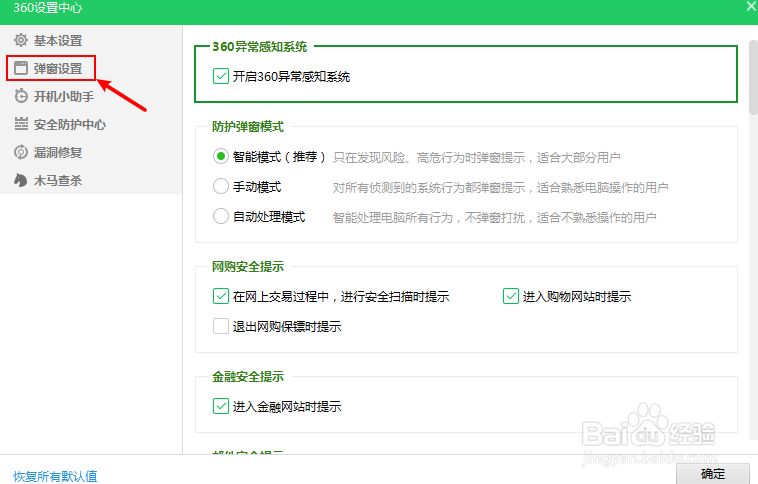Click the window icon beside 弹窗设置
Image resolution: width=758 pixels, height=484 pixels.
pos(21,68)
